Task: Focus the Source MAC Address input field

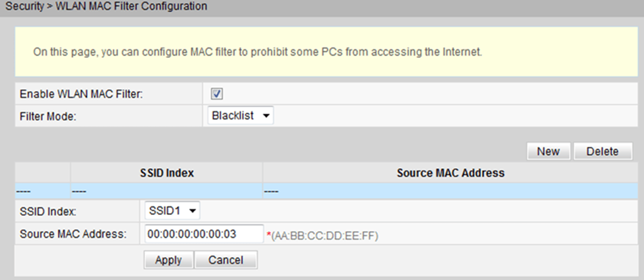Action: tap(204, 234)
